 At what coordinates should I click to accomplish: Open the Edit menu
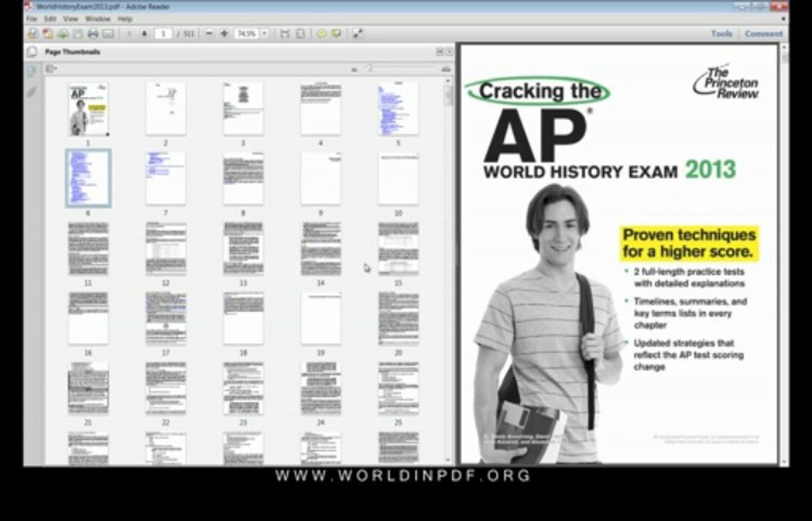pos(50,19)
